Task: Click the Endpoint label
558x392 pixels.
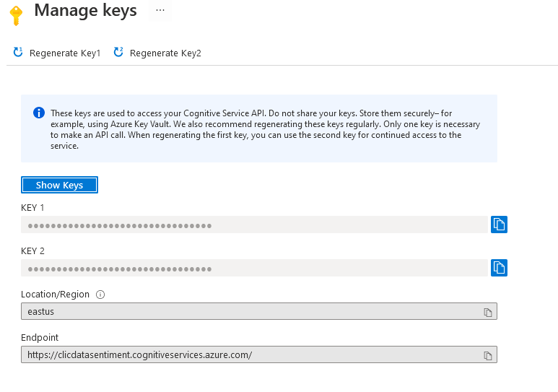Action: [40, 338]
